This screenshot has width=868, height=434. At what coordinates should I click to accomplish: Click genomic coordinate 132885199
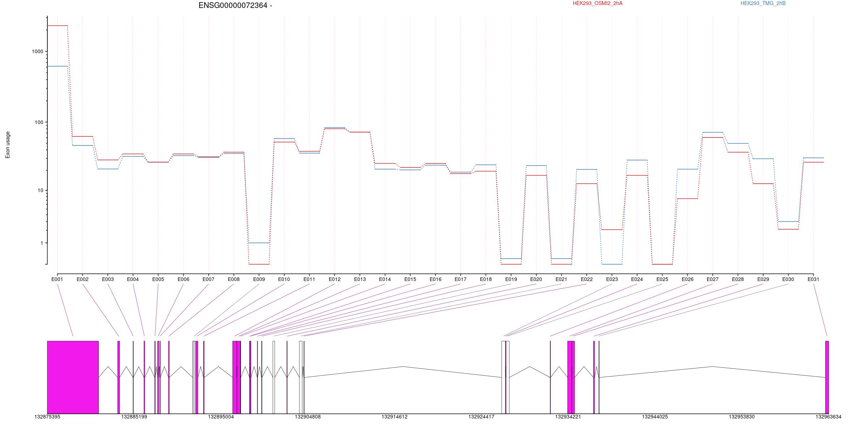point(134,417)
